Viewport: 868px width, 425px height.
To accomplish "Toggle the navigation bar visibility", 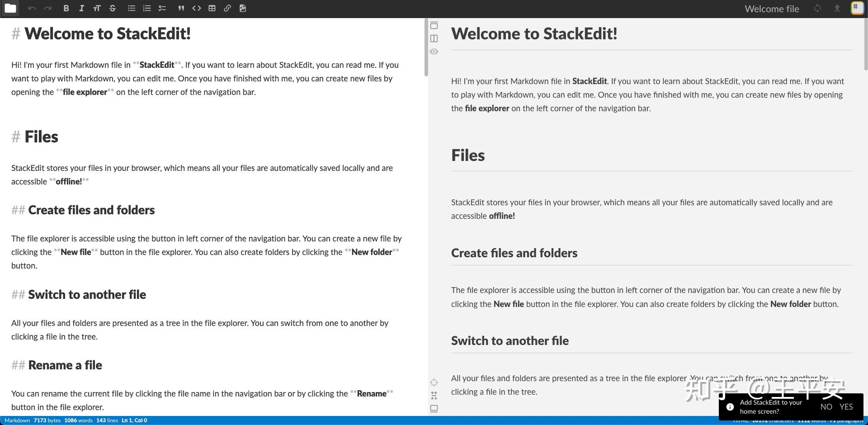I will (x=434, y=26).
